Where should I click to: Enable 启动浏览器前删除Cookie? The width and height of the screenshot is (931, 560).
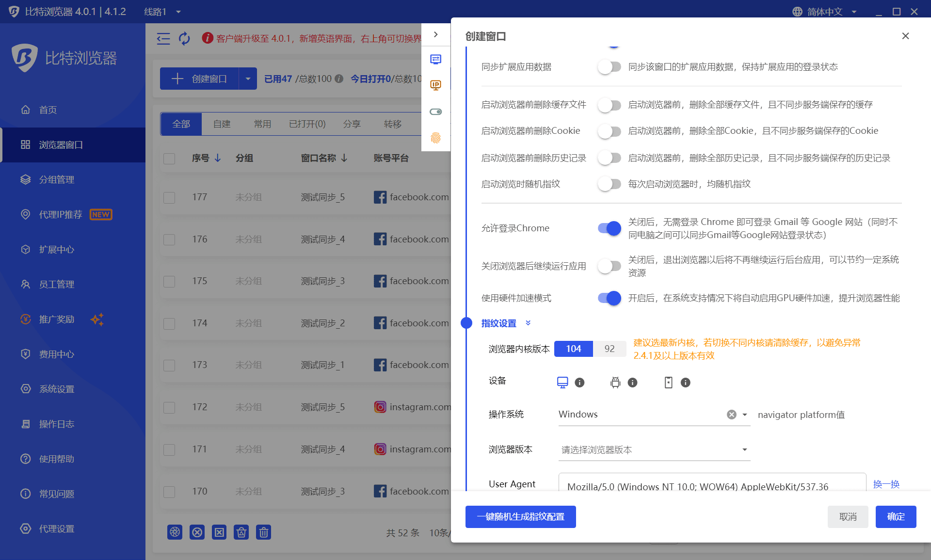click(x=610, y=131)
